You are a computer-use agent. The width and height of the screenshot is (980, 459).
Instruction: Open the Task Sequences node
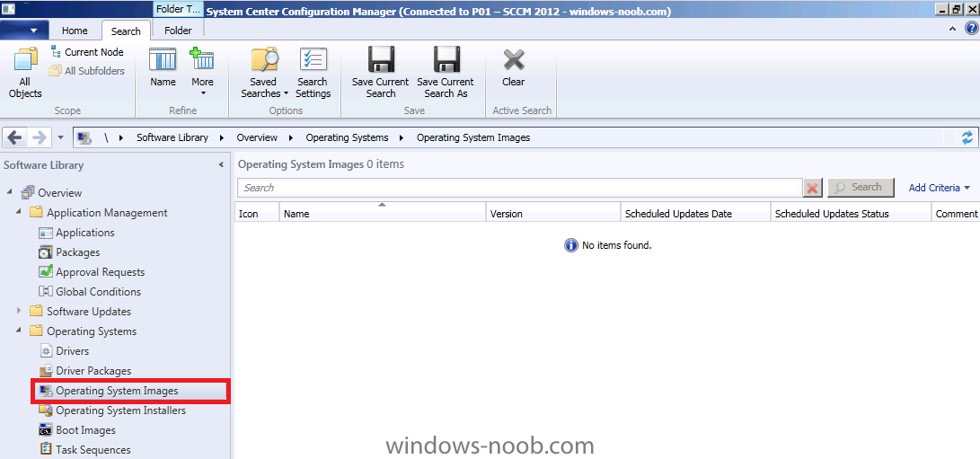pyautogui.click(x=93, y=450)
